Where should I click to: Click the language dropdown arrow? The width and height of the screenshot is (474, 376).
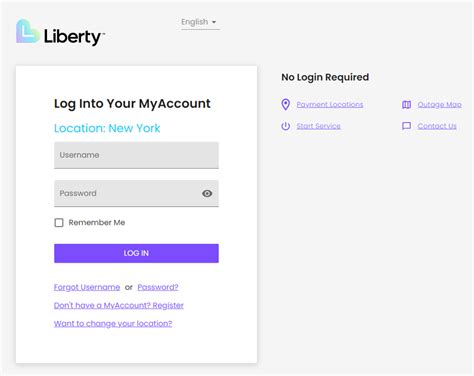[x=214, y=22]
